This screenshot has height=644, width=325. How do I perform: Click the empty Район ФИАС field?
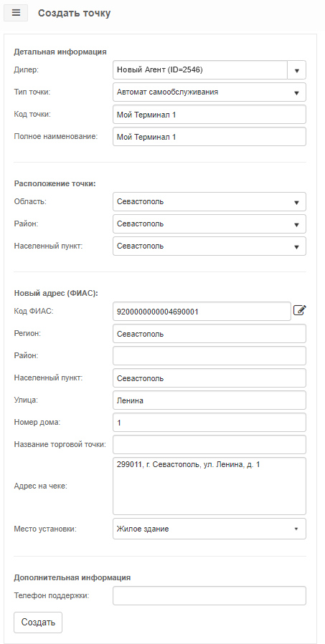[x=209, y=356]
